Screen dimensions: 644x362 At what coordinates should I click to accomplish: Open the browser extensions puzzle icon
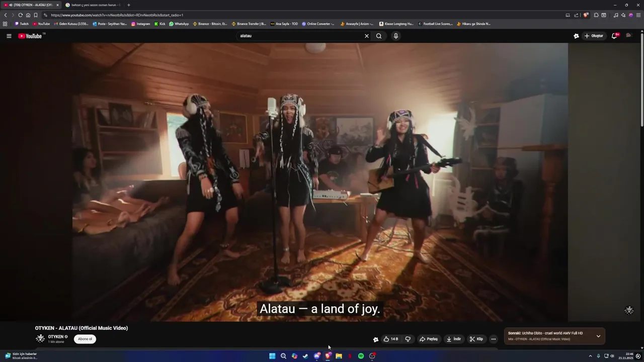click(x=596, y=15)
